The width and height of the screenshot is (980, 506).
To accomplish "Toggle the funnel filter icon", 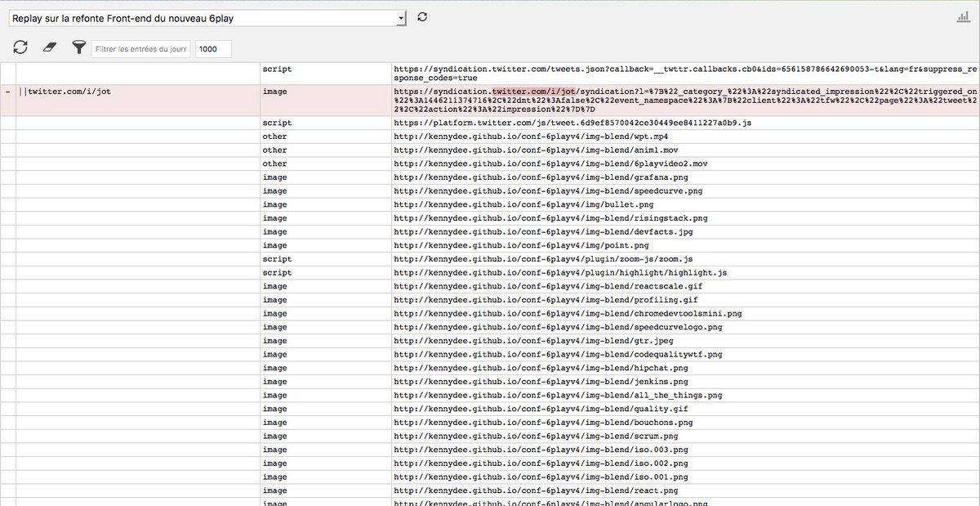I will 78,48.
